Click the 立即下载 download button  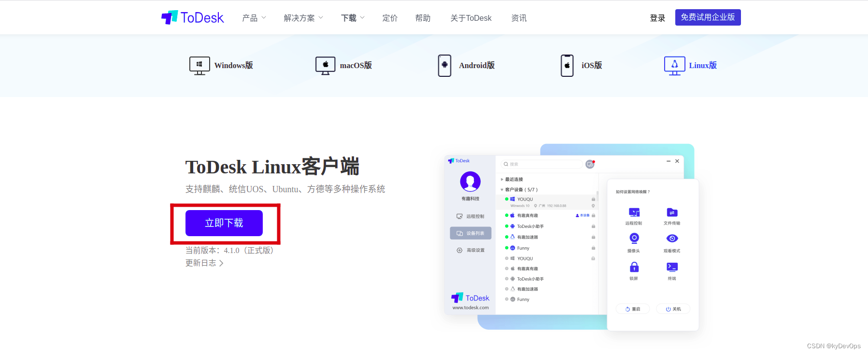tap(224, 223)
